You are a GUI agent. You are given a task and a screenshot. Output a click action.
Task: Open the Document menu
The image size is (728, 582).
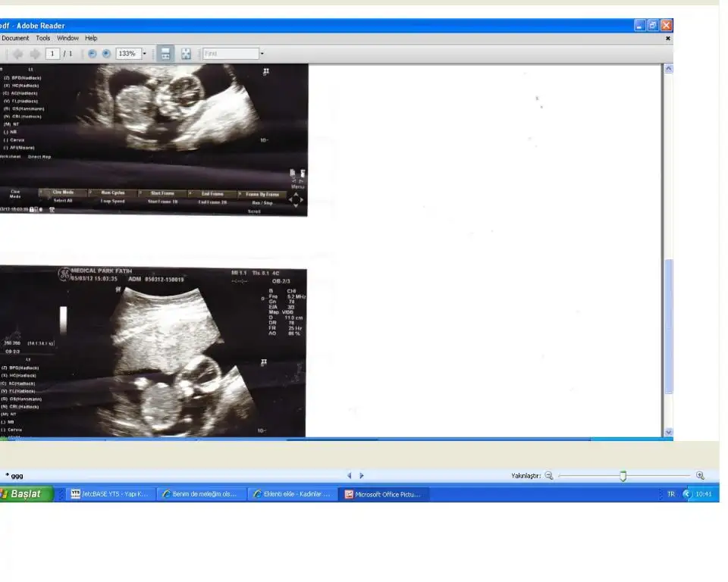click(x=15, y=38)
